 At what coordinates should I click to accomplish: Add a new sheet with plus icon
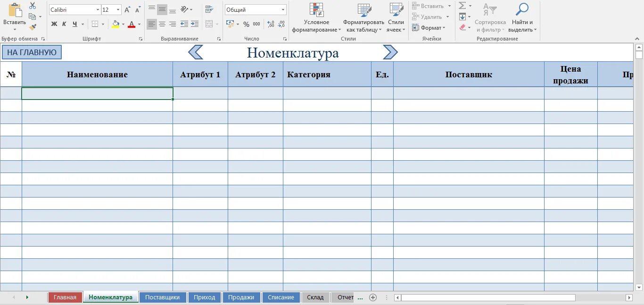point(373,297)
